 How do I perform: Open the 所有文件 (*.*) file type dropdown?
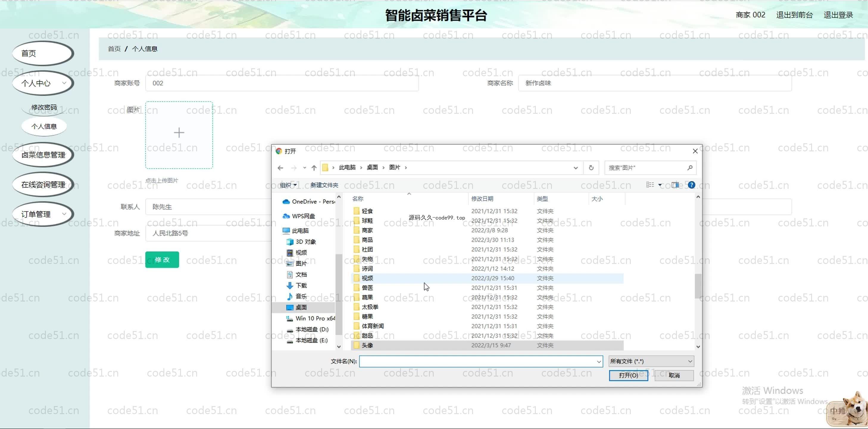tap(651, 361)
